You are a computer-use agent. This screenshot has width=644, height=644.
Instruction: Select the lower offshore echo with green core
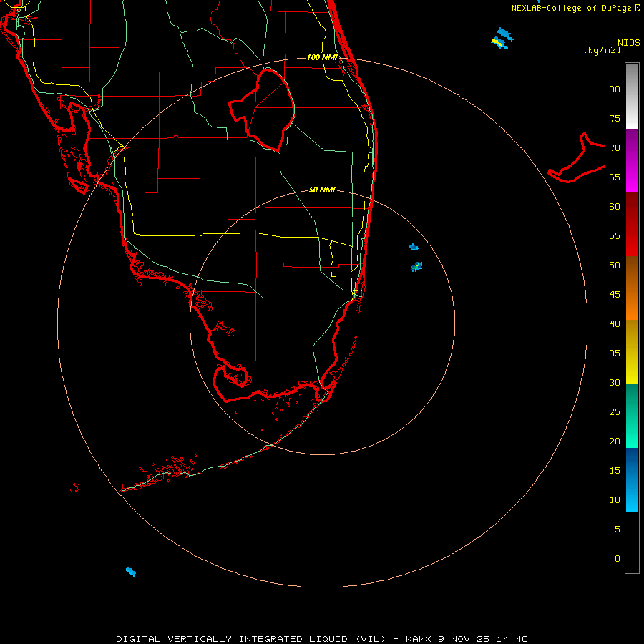click(416, 267)
